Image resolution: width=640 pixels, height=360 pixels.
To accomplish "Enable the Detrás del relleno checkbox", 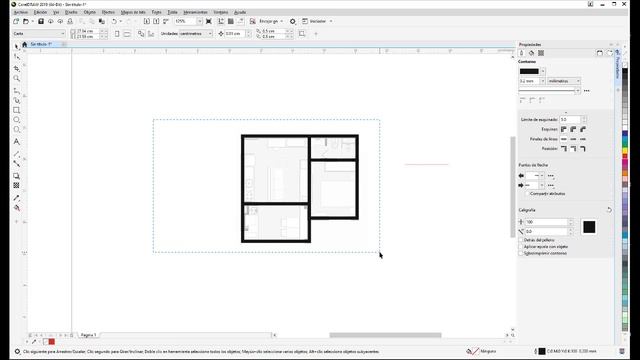I will [x=521, y=240].
